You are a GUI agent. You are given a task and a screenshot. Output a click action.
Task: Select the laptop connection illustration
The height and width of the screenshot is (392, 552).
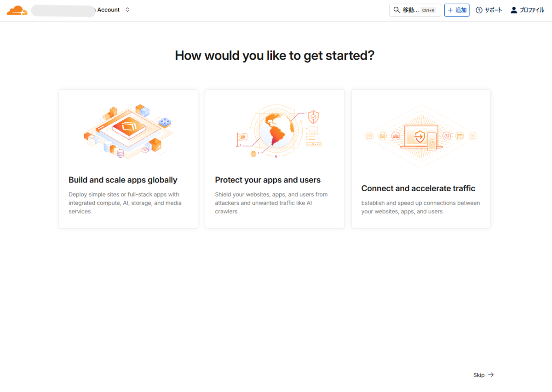420,136
